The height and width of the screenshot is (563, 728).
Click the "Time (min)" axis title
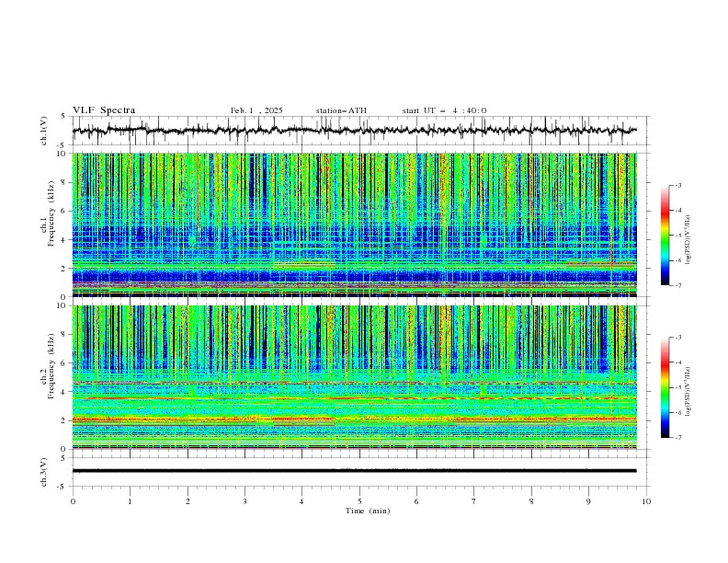[x=368, y=511]
